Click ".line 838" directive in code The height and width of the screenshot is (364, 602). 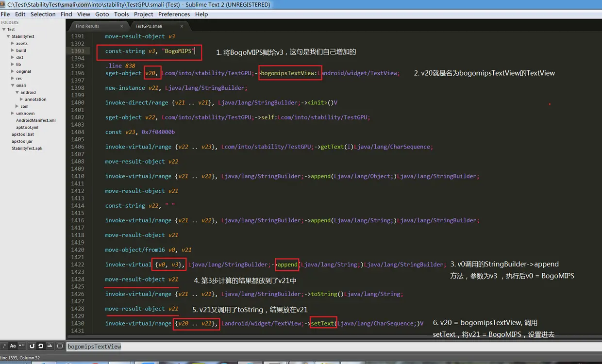120,66
